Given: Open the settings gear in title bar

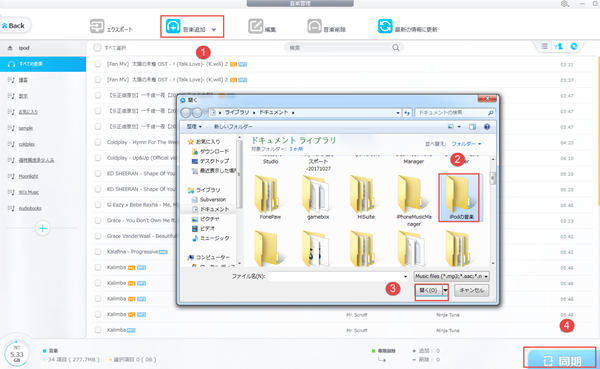Looking at the screenshot, I should coord(564,3).
